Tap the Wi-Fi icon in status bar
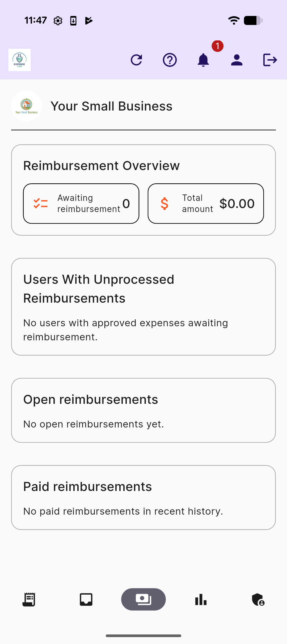The height and width of the screenshot is (644, 287). click(234, 20)
